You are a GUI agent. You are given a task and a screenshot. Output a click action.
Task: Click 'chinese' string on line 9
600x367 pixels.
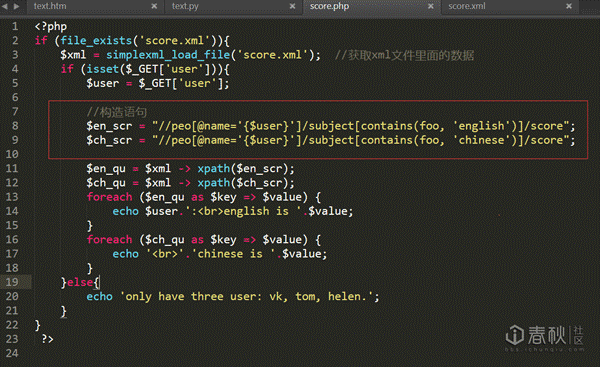[x=481, y=140]
